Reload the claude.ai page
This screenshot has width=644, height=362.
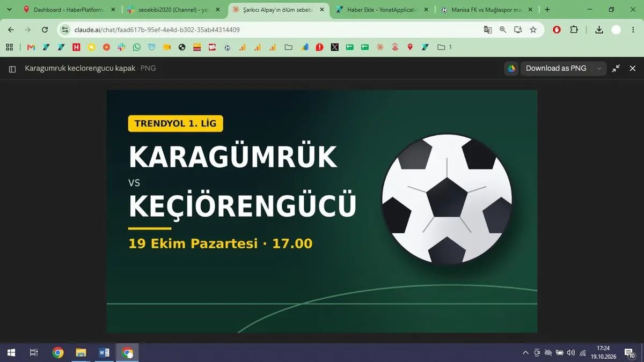pyautogui.click(x=45, y=30)
